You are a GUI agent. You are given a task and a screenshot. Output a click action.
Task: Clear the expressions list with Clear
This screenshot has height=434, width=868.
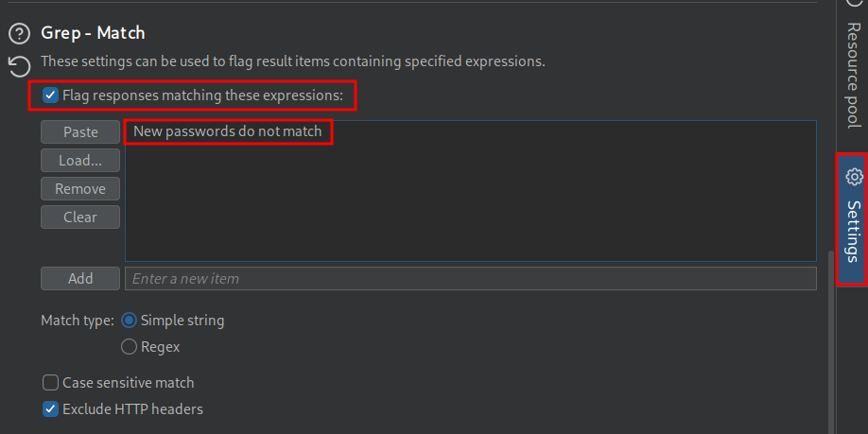click(x=80, y=217)
